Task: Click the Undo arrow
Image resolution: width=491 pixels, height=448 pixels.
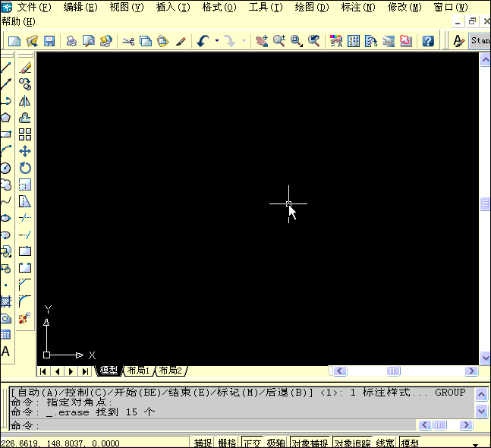Action: [203, 41]
